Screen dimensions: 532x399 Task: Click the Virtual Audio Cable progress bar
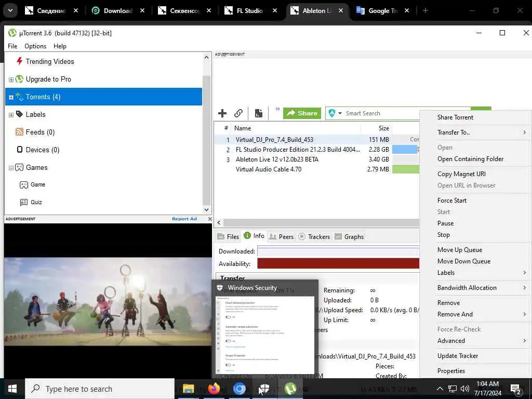coord(405,169)
